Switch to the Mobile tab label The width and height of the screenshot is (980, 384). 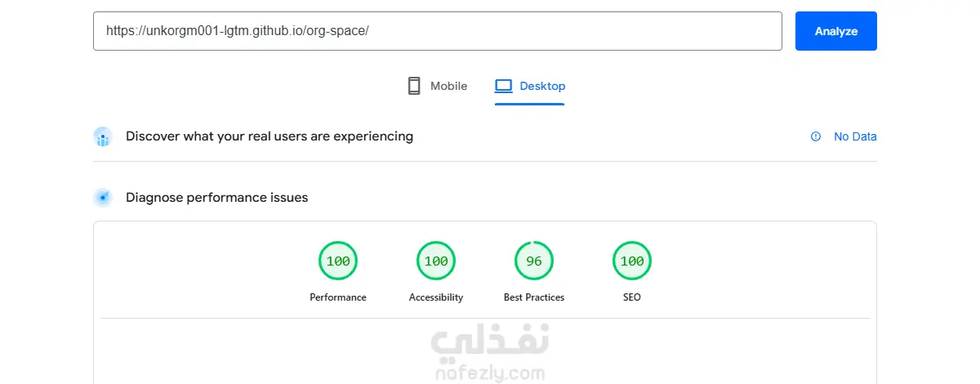tap(448, 86)
